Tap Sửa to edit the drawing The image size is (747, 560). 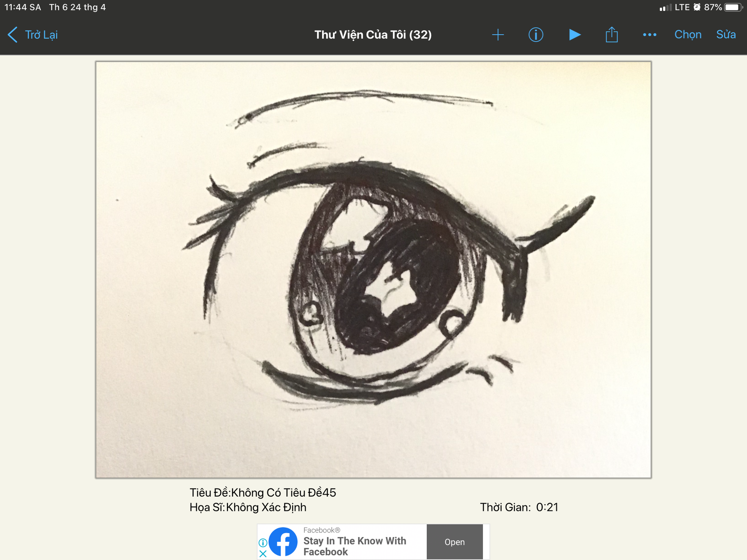(726, 35)
